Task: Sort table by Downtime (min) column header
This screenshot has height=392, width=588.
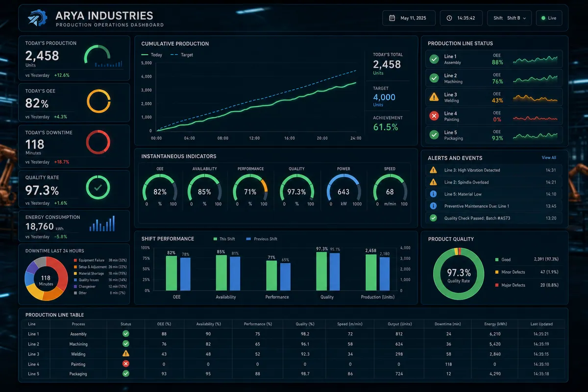Action: (448, 324)
